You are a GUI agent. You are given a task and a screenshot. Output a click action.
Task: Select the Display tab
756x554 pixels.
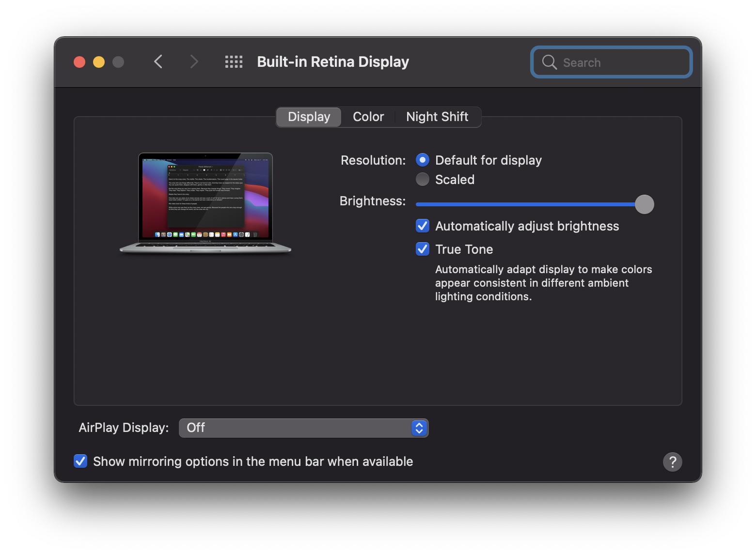click(x=309, y=117)
